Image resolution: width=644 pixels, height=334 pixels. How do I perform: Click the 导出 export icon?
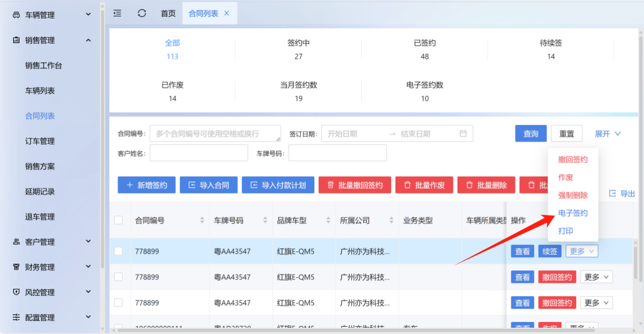[x=613, y=194]
